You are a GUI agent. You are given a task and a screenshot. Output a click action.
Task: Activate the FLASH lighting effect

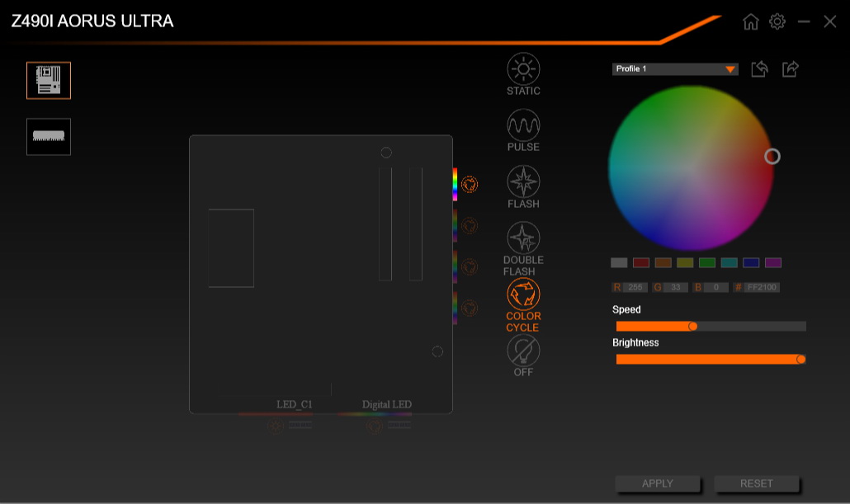(x=523, y=183)
